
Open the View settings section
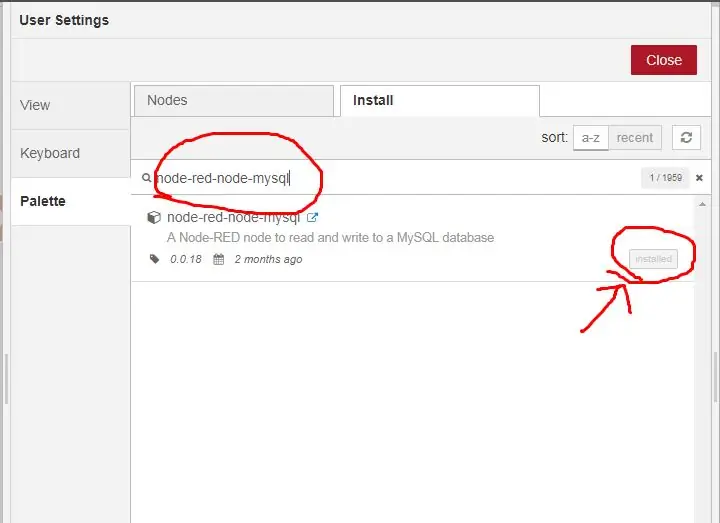coord(71,105)
